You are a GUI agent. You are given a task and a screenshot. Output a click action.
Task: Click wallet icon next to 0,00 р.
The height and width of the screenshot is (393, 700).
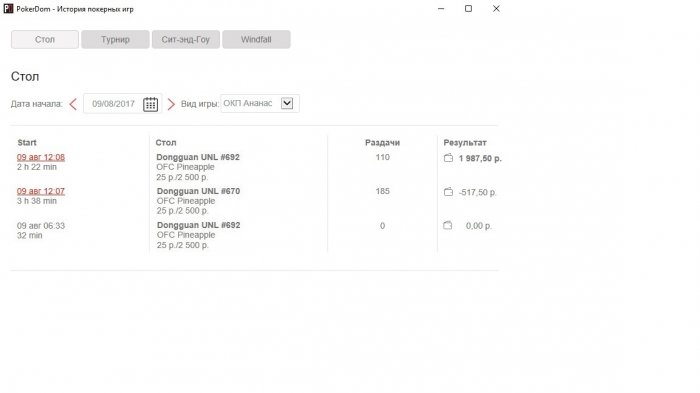pyautogui.click(x=448, y=226)
